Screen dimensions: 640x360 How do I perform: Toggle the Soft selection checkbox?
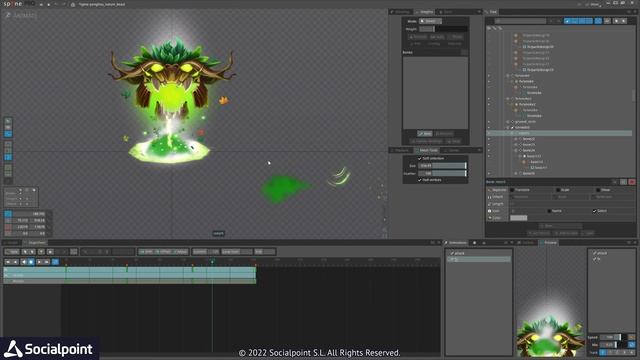pos(420,158)
